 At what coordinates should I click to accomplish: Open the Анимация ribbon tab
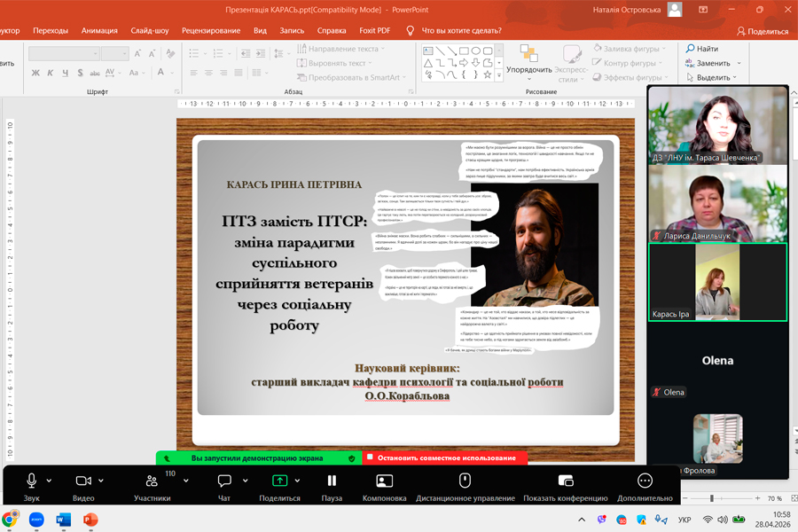(x=99, y=30)
